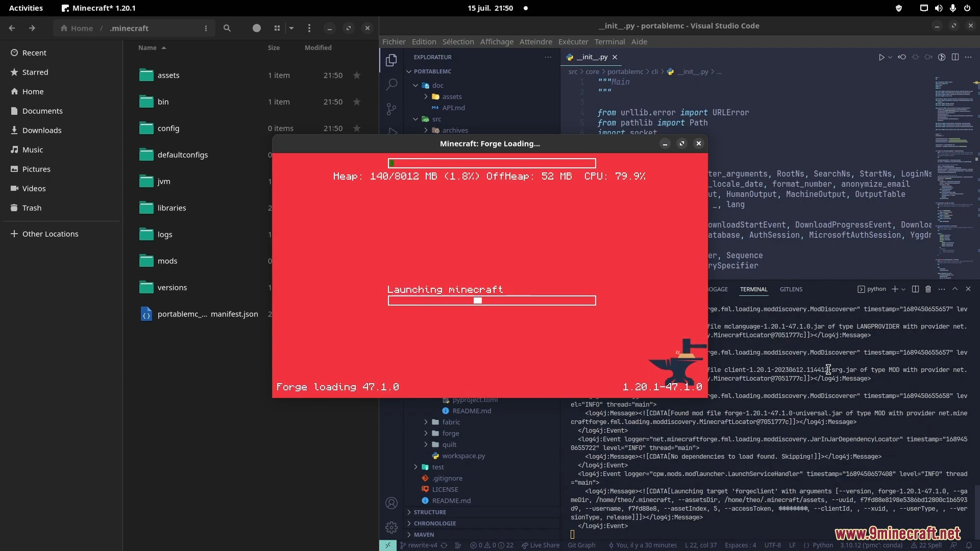Image resolution: width=980 pixels, height=551 pixels.
Task: Toggle the grid view in the file manager
Action: point(277,29)
